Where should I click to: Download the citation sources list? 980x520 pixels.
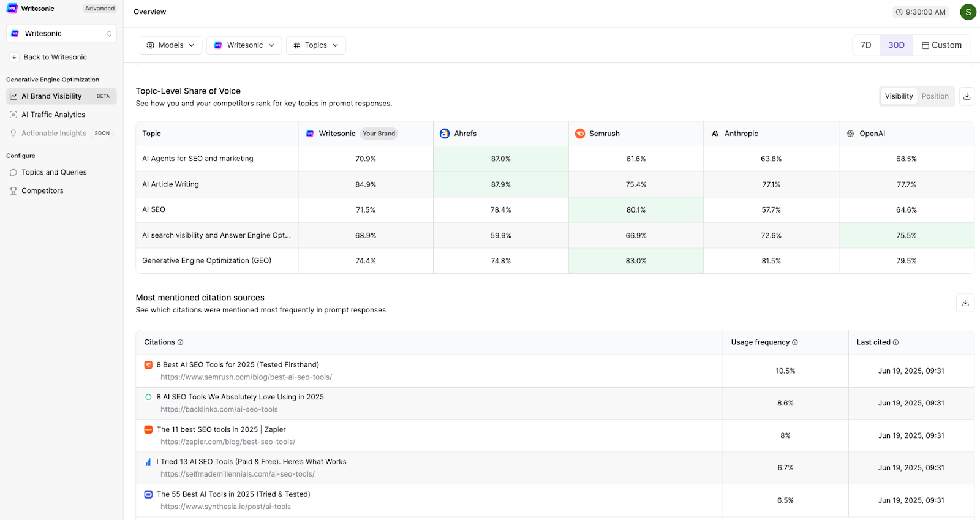tap(965, 303)
